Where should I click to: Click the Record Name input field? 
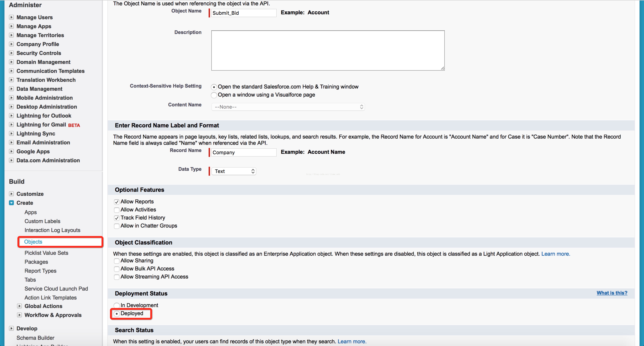point(244,152)
